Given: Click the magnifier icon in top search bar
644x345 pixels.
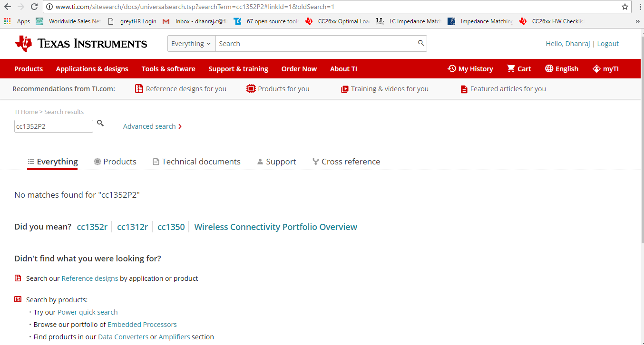Looking at the screenshot, I should click(421, 43).
